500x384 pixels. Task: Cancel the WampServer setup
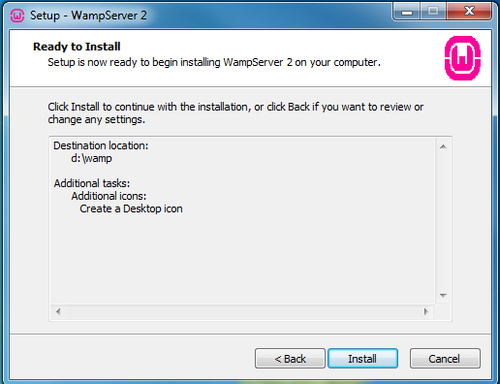point(445,359)
